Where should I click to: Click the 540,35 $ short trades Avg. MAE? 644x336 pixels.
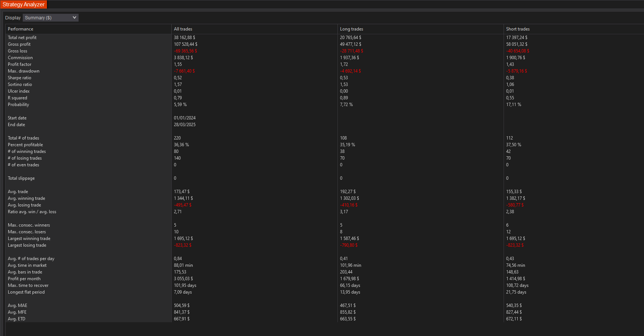[514, 305]
